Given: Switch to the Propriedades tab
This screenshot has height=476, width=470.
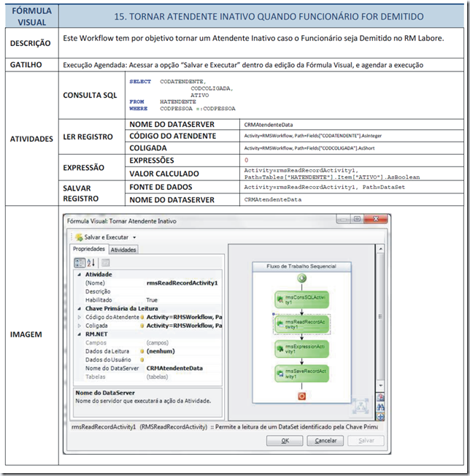Looking at the screenshot, I should pos(89,249).
